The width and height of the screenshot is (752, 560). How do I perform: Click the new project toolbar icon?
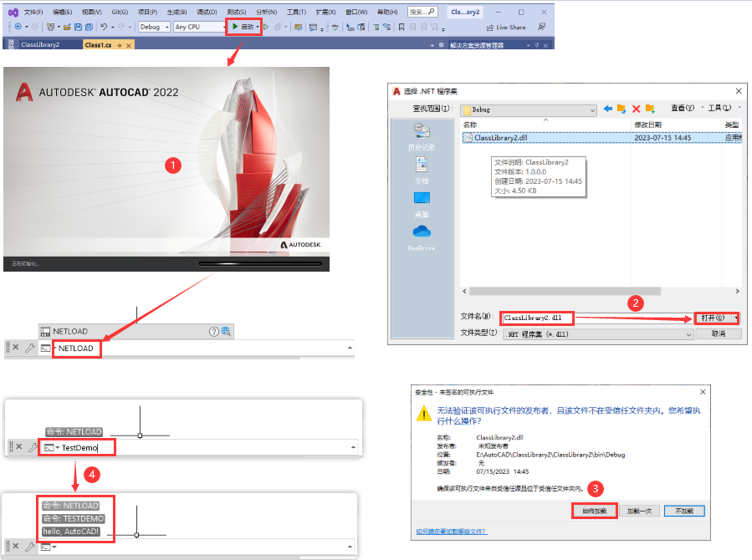[50, 27]
